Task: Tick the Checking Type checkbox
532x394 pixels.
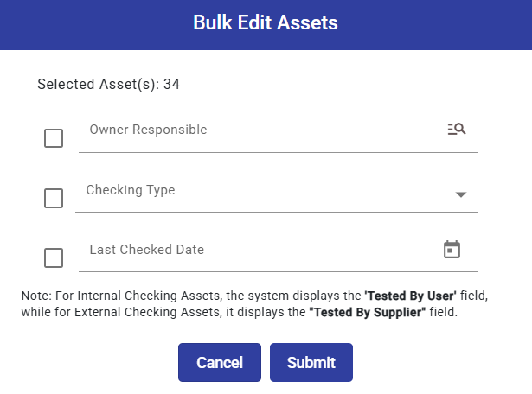Action: tap(54, 198)
